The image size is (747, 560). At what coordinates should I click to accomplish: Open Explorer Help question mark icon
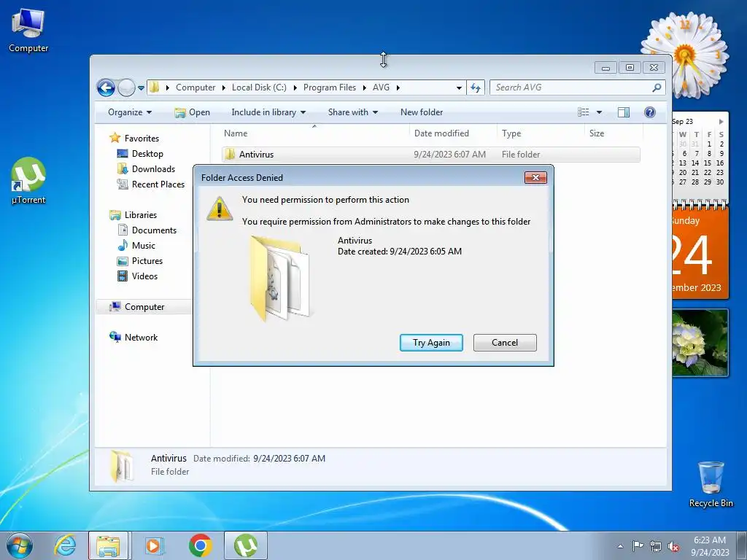pyautogui.click(x=650, y=112)
